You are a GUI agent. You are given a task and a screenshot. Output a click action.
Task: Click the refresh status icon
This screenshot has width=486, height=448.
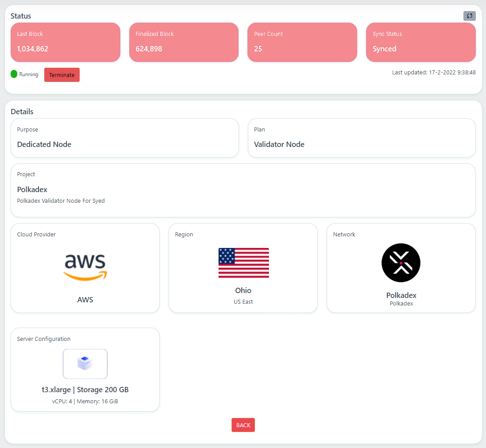click(x=470, y=15)
